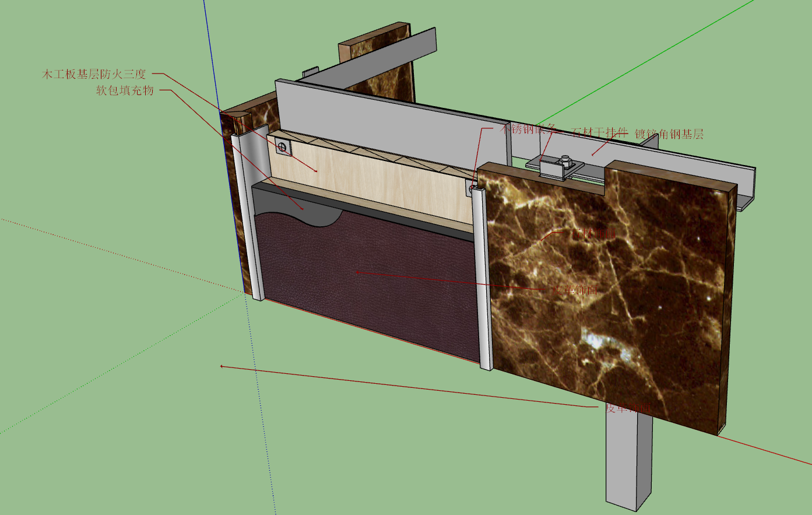Image resolution: width=812 pixels, height=515 pixels.
Task: Select the 软包填充物 text label
Action: 125,90
